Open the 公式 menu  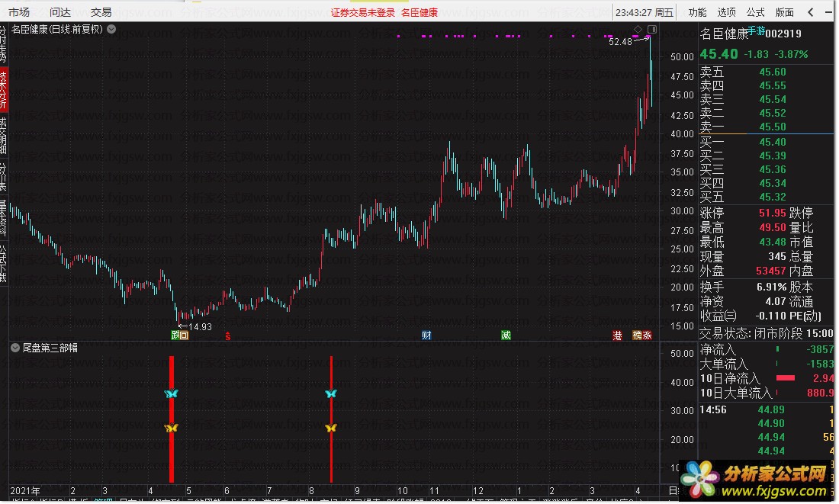[x=755, y=11]
